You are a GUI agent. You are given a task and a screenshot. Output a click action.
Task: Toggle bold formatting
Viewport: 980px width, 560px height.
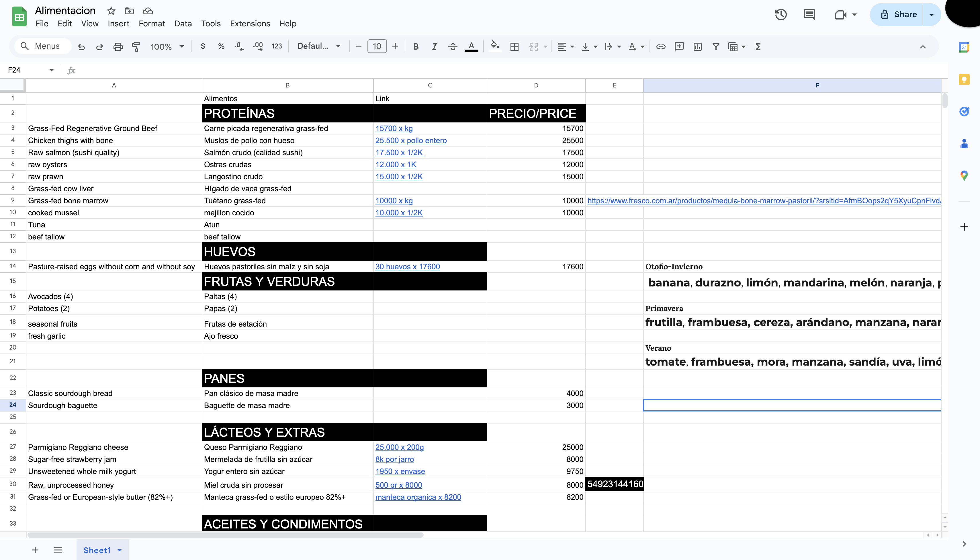click(416, 46)
